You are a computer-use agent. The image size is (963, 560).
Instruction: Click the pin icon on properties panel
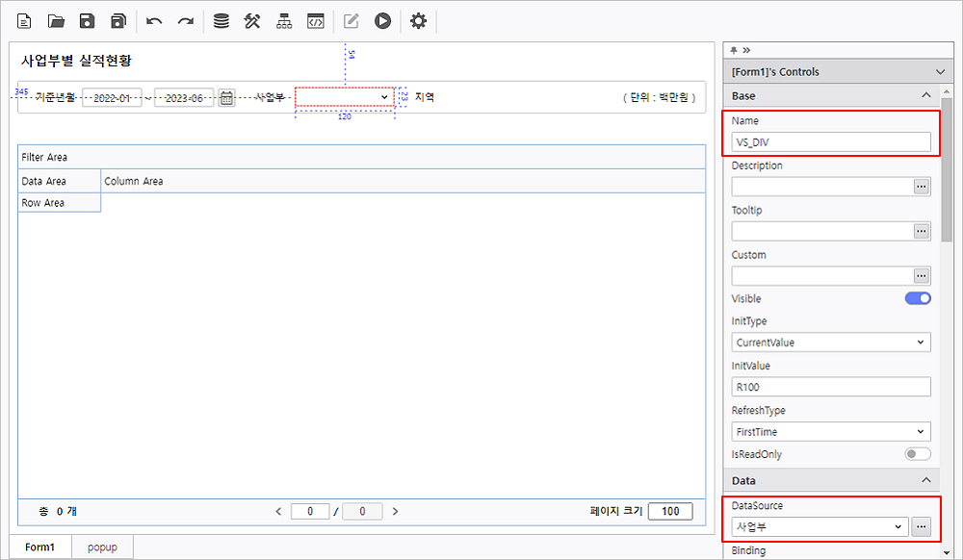point(734,50)
